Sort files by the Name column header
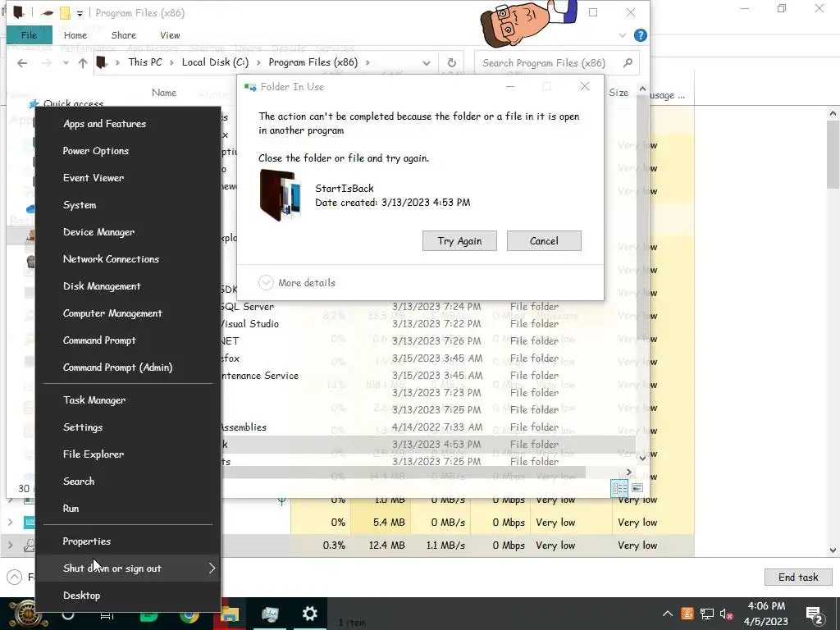 [164, 93]
